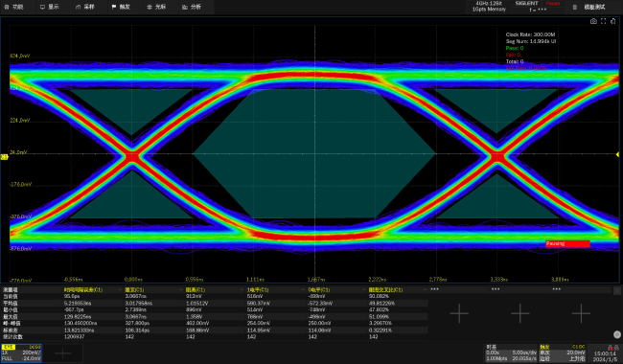
Task: Open the 光标 cursors menu
Action: coord(156,7)
